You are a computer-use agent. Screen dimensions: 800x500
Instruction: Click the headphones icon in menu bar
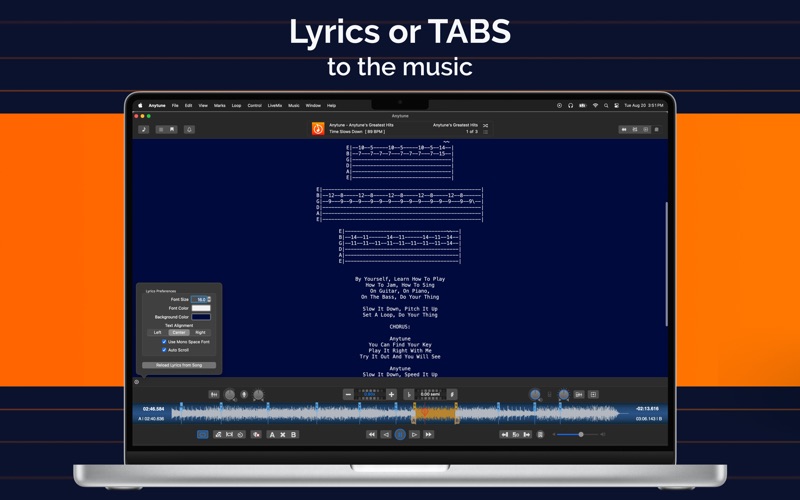click(x=570, y=106)
